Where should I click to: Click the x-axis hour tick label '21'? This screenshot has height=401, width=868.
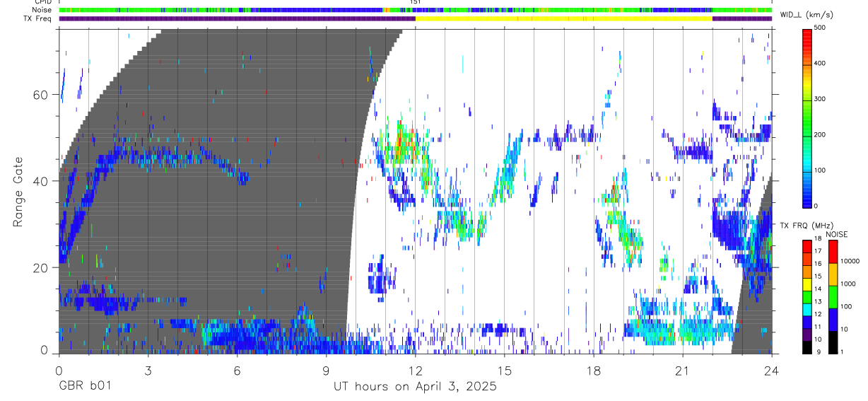click(683, 371)
